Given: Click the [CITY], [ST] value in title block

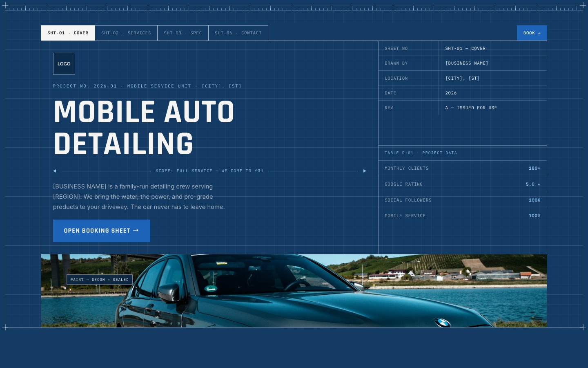Looking at the screenshot, I should click(462, 79).
